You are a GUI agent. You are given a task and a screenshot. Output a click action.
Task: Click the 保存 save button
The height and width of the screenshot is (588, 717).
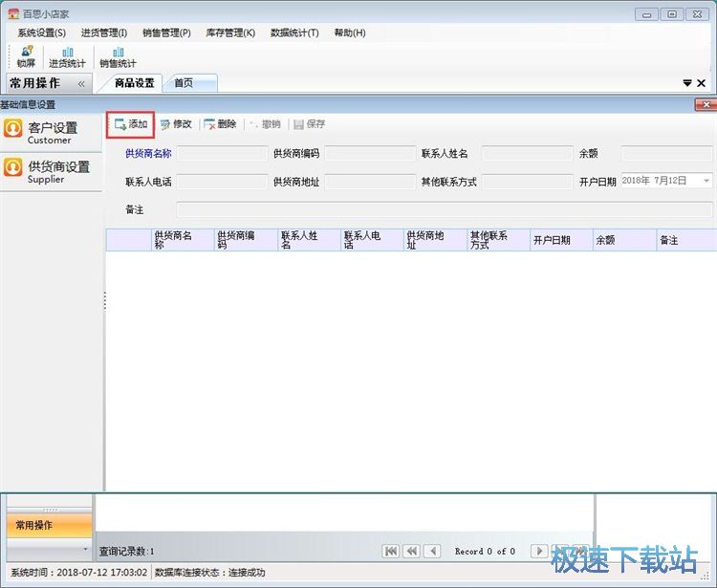[309, 124]
